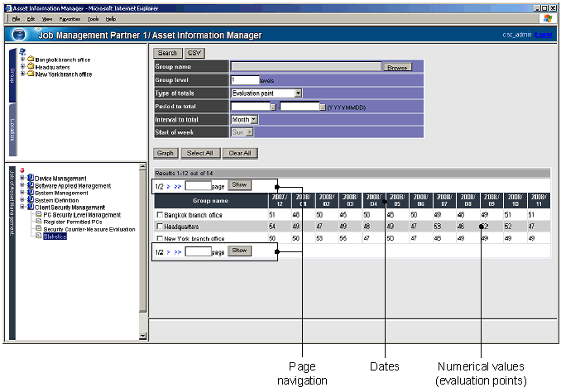Click the Browse button for group name
Image resolution: width=561 pixels, height=392 pixels.
click(x=397, y=67)
